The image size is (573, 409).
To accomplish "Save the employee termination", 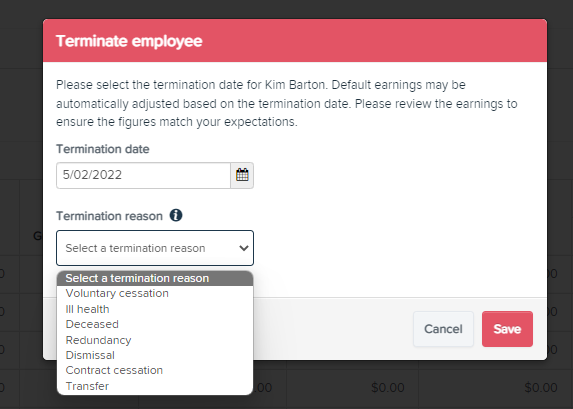I will pos(507,329).
